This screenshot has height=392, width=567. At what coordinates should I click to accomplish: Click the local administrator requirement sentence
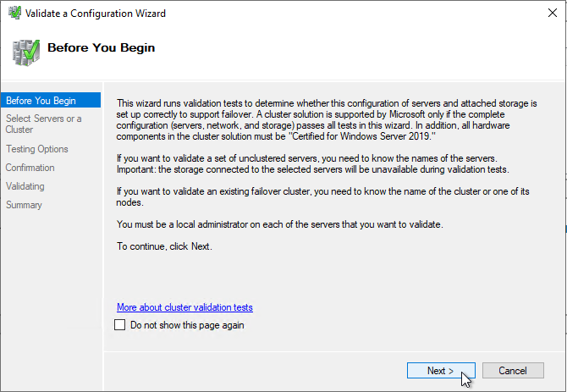(279, 224)
